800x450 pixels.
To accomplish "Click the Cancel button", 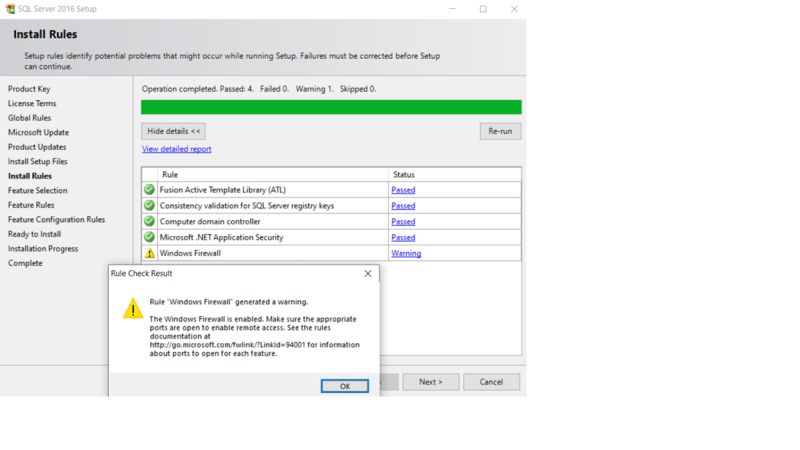I will 491,382.
